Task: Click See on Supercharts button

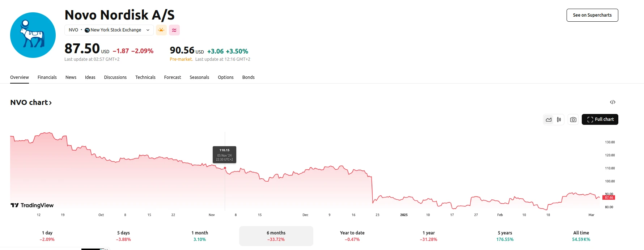Action: (x=592, y=15)
